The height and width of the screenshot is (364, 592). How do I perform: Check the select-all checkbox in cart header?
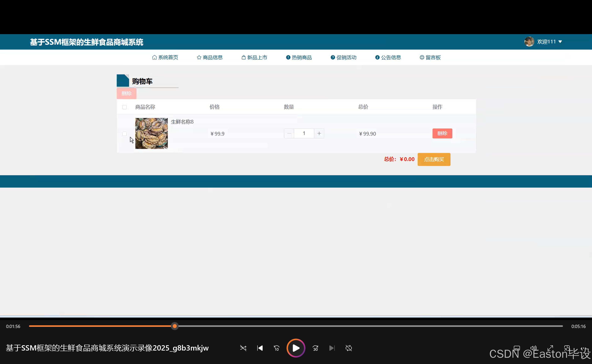pyautogui.click(x=124, y=107)
